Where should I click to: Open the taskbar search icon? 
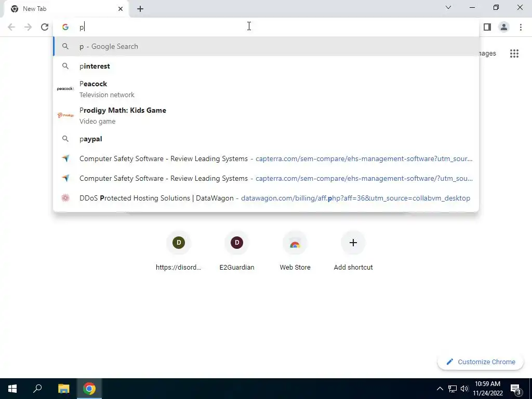coord(37,389)
